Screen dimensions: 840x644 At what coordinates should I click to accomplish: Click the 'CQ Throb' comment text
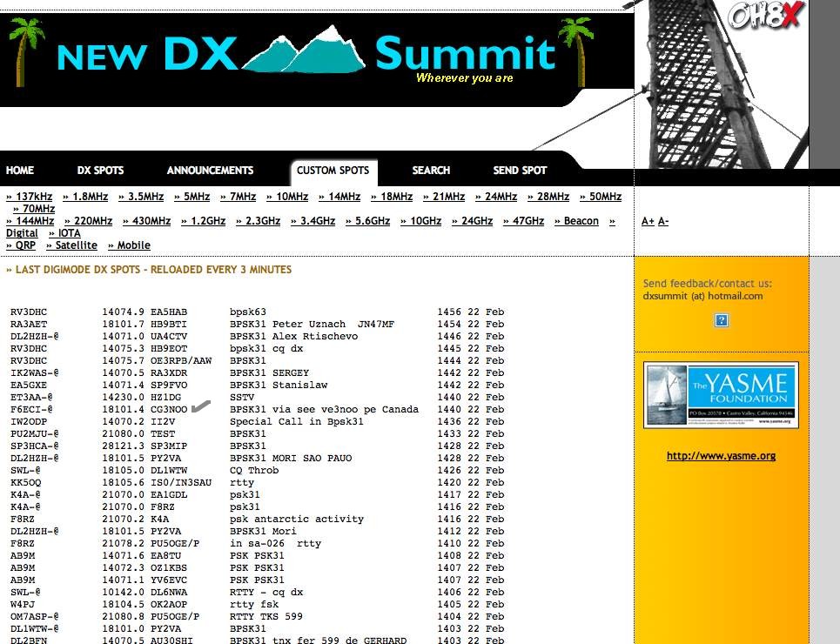254,471
